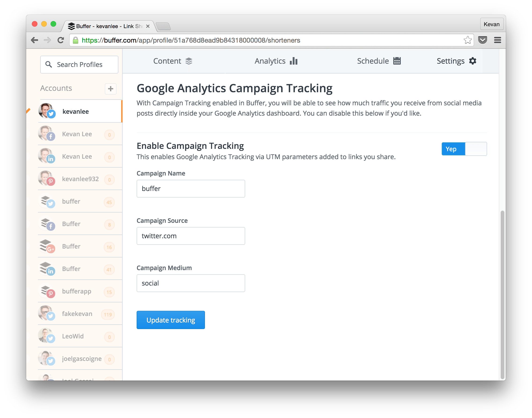532x418 pixels.
Task: Click the bufferapp 15 count badge
Action: [x=109, y=292]
